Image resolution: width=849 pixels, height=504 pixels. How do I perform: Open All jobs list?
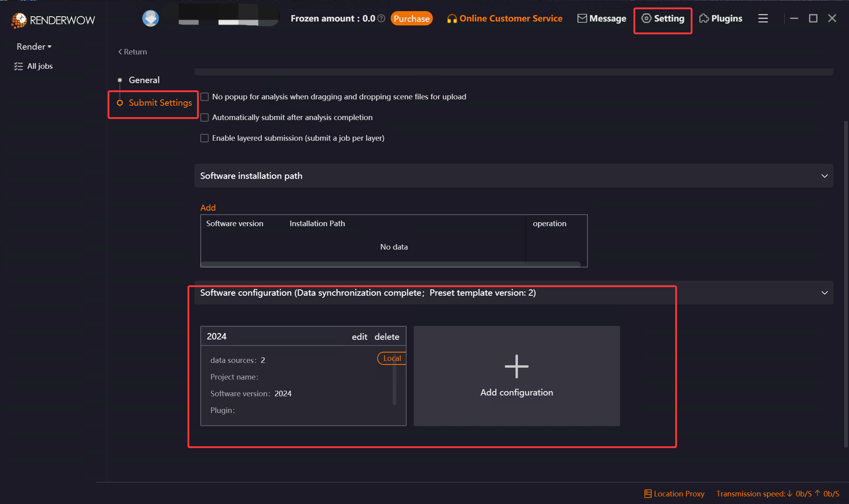click(33, 66)
